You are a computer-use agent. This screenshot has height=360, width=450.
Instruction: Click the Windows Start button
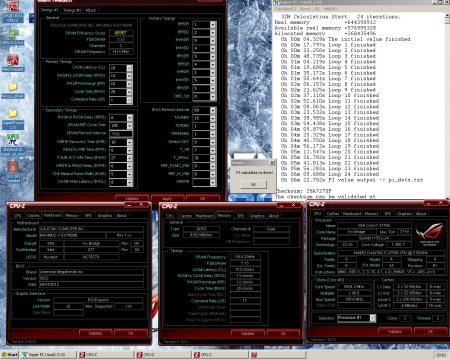pyautogui.click(x=10, y=355)
